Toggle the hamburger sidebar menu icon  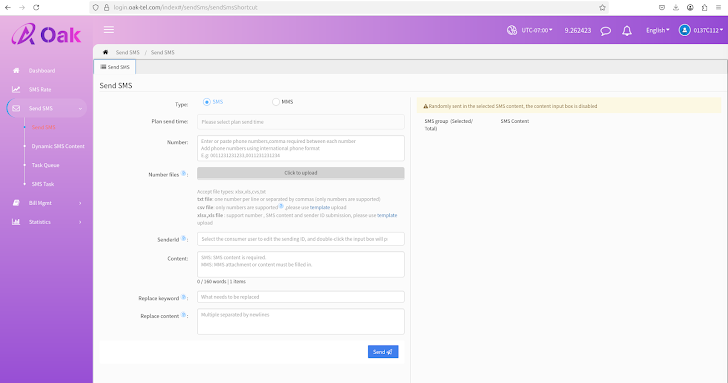pos(109,30)
